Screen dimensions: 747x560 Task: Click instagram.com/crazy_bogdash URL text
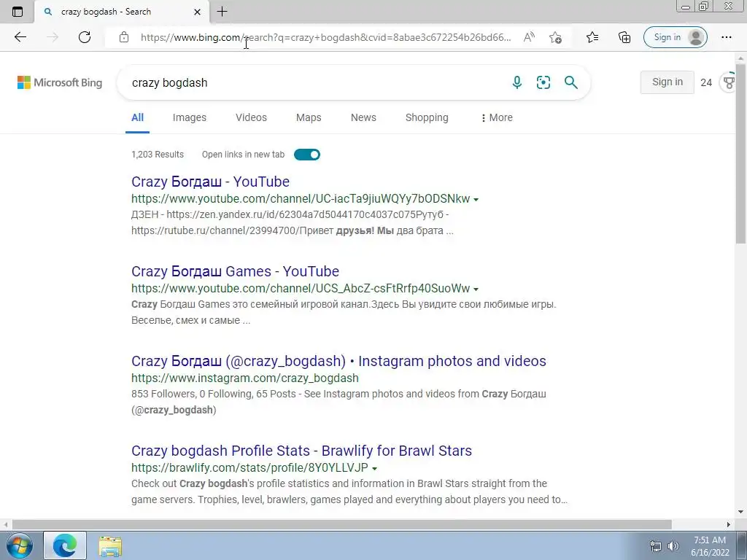[245, 378]
